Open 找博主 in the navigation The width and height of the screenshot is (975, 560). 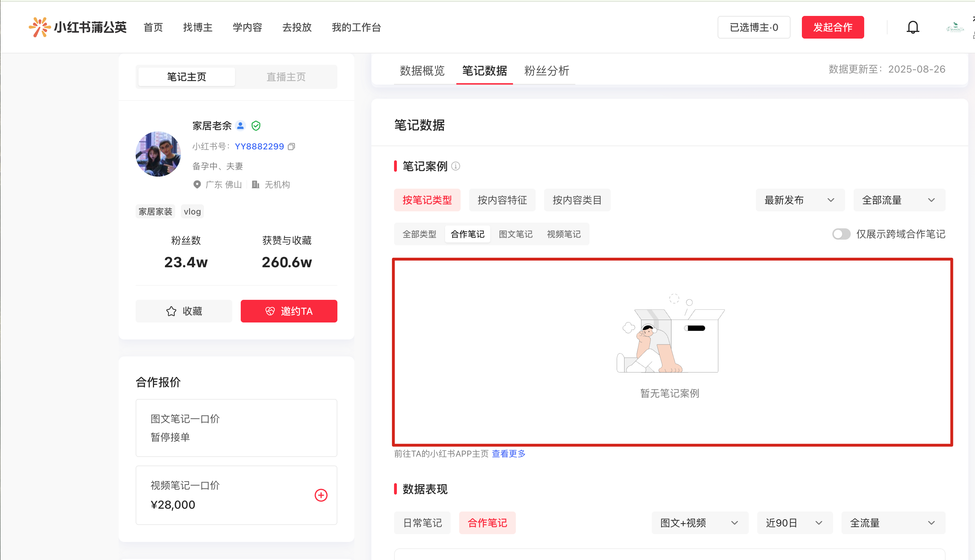pyautogui.click(x=198, y=27)
